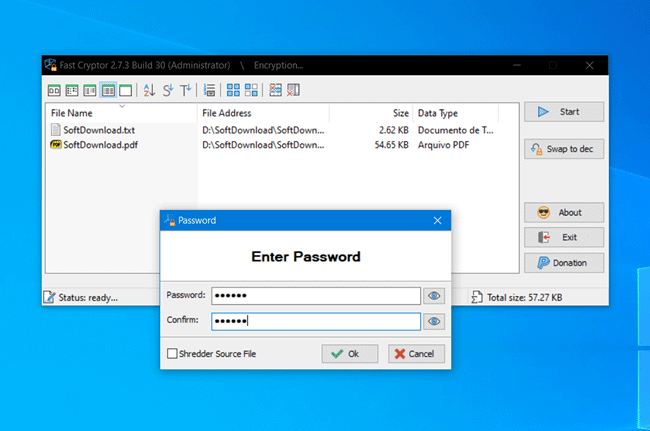Click the Total size: 57.27 KB text
This screenshot has height=431, width=650.
click(x=524, y=298)
